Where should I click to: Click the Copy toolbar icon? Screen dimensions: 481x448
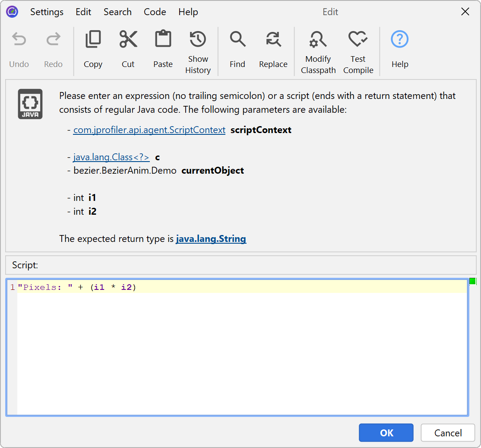click(93, 40)
